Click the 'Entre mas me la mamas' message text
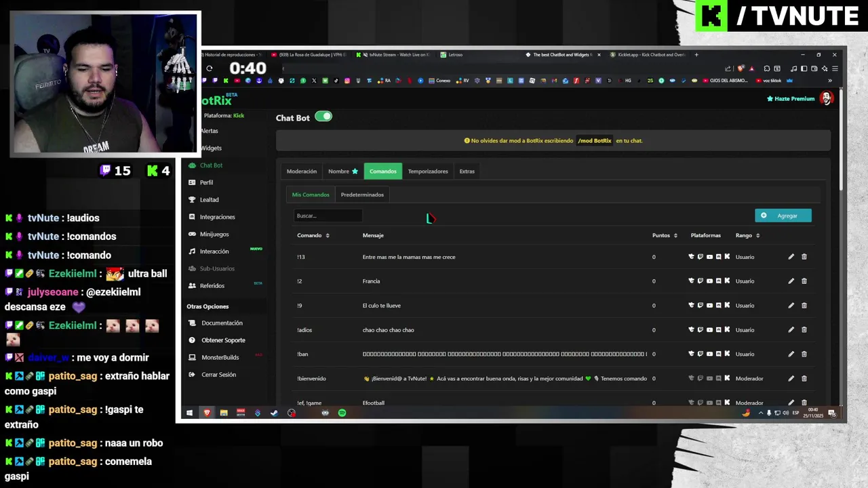Image resolution: width=868 pixels, height=488 pixels. click(x=409, y=257)
